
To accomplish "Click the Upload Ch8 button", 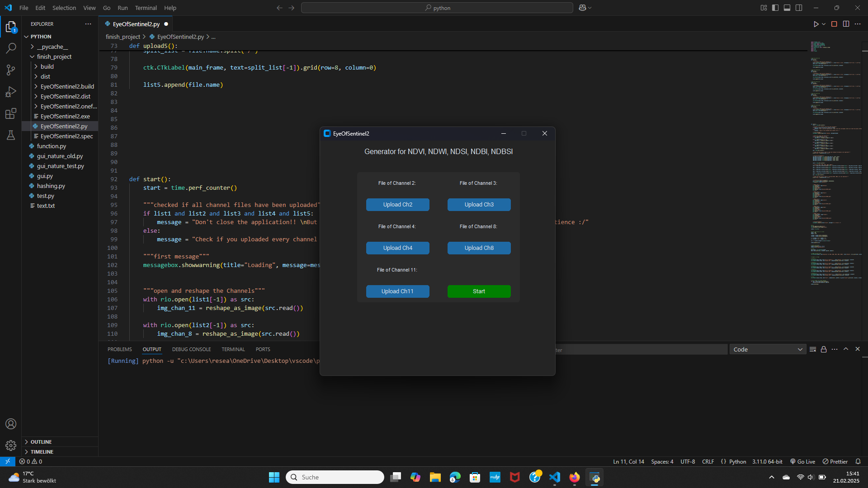I will 479,248.
